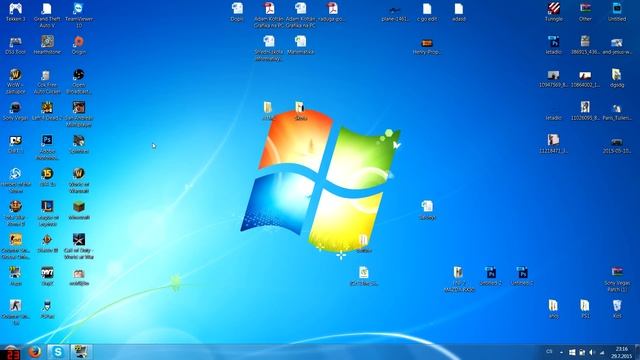Open the Paris_Tuileri... image file
Image resolution: width=640 pixels, height=360 pixels.
coord(617,111)
